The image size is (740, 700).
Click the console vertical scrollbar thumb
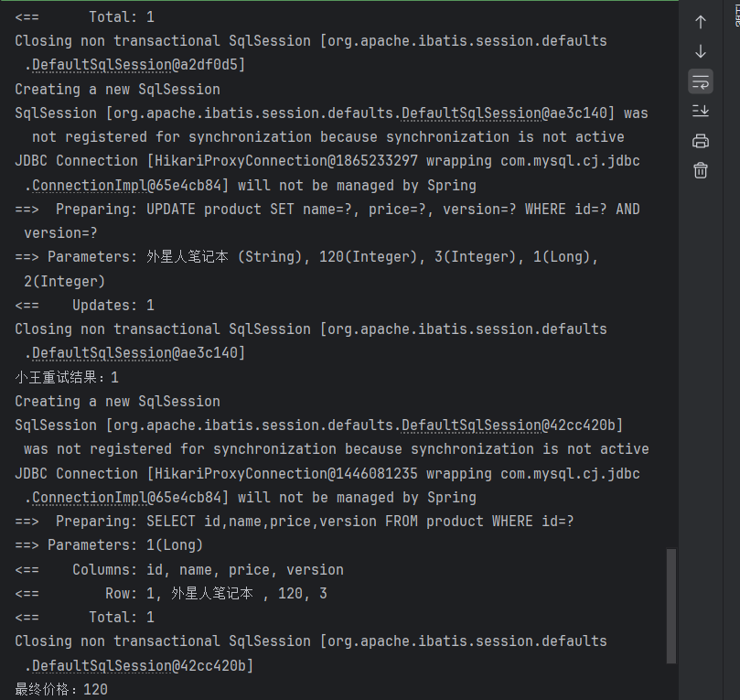671,606
